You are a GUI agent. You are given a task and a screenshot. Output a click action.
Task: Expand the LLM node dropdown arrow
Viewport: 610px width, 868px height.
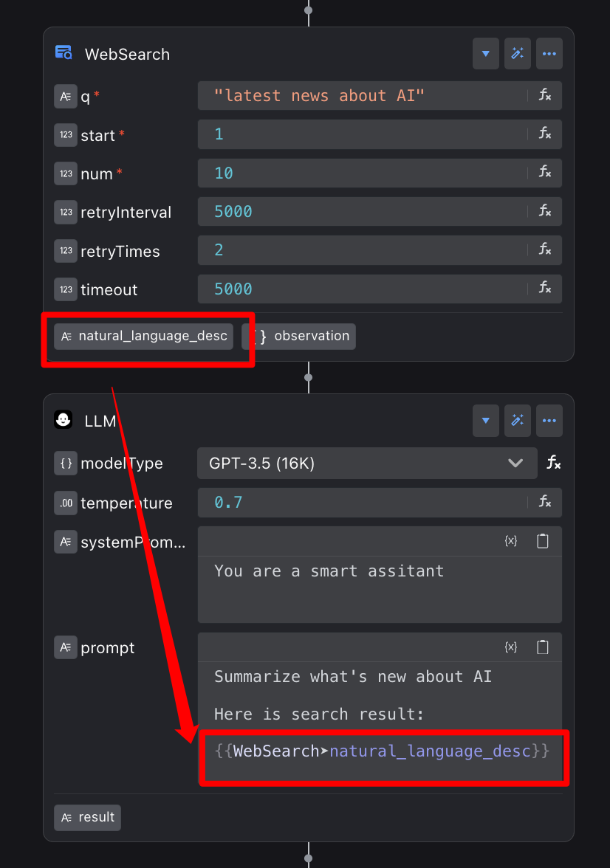point(486,421)
